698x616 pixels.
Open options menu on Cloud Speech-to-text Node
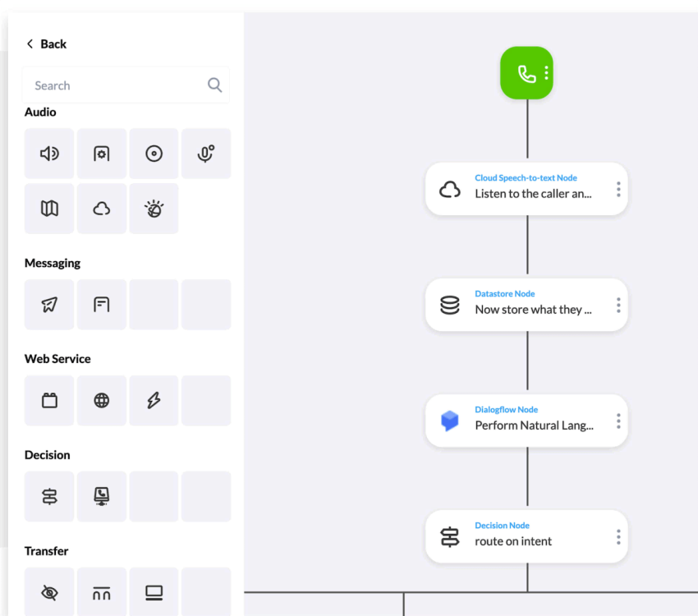pos(618,189)
